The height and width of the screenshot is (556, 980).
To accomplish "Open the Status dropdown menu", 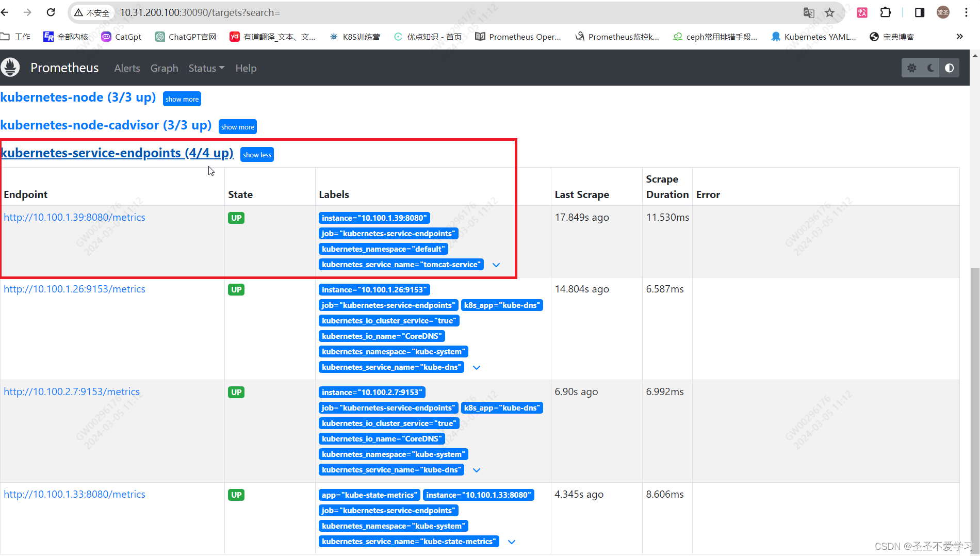I will (x=206, y=68).
